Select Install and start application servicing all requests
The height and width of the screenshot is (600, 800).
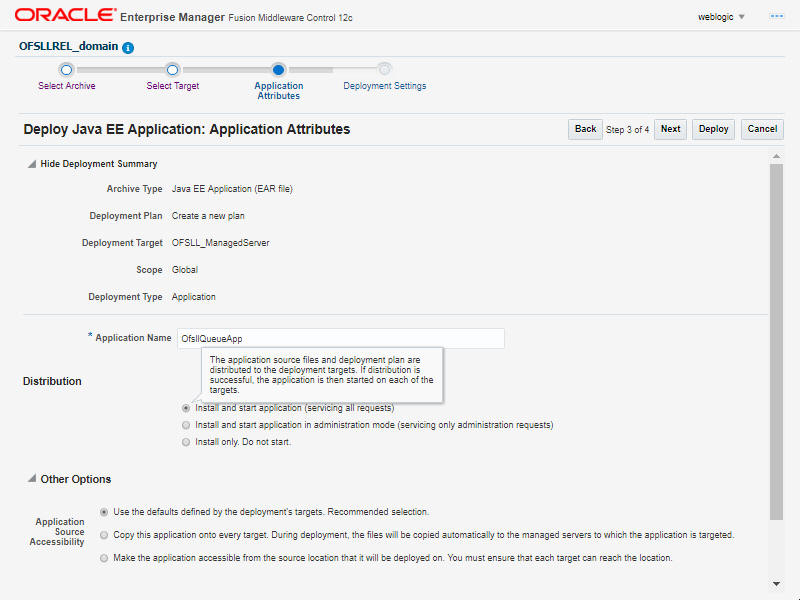tap(186, 408)
